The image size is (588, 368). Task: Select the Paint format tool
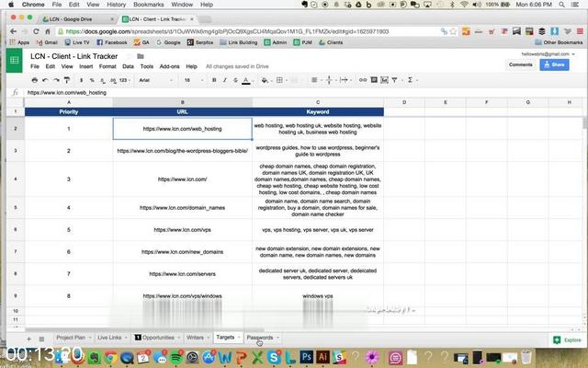tap(67, 80)
